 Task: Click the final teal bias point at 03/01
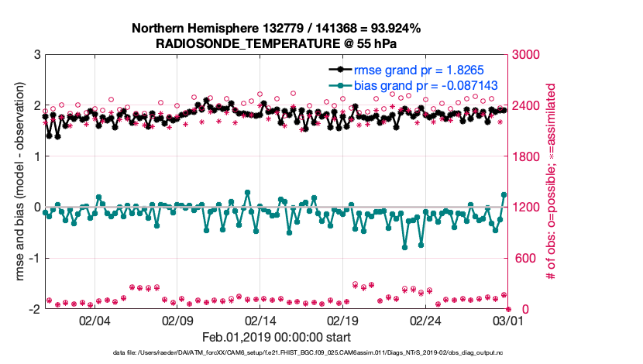pyautogui.click(x=504, y=195)
